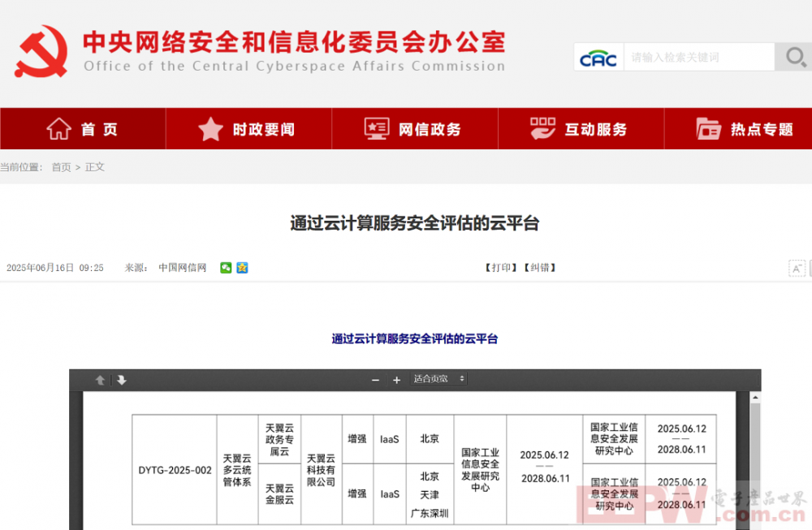This screenshot has height=530, width=812.
Task: Open the 时政要闻 navigation tab
Action: coord(249,129)
